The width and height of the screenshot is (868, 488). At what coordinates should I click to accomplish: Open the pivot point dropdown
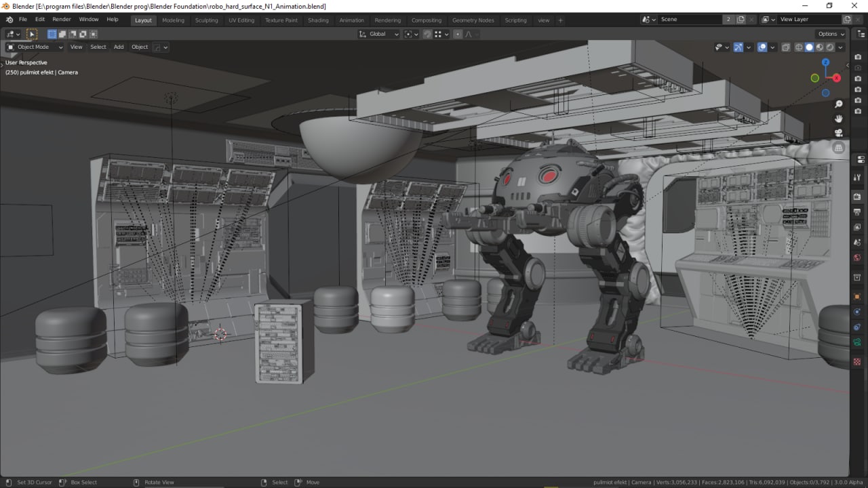click(x=411, y=34)
